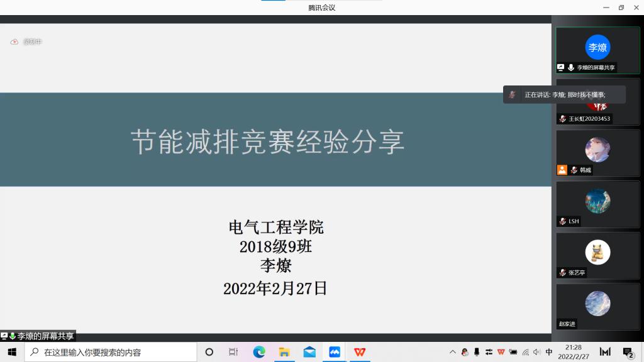The height and width of the screenshot is (362, 644).
Task: Open the Windows Start menu
Action: pos(11,352)
